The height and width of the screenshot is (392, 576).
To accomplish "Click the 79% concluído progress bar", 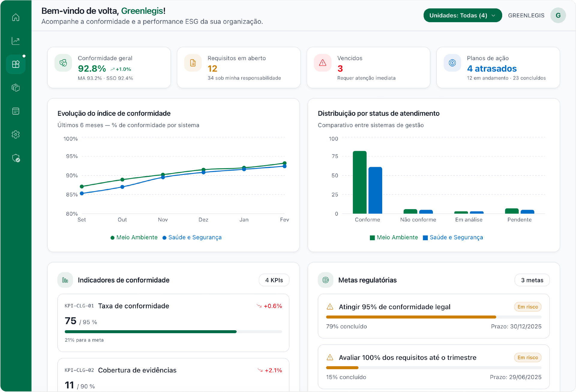I will 433,317.
